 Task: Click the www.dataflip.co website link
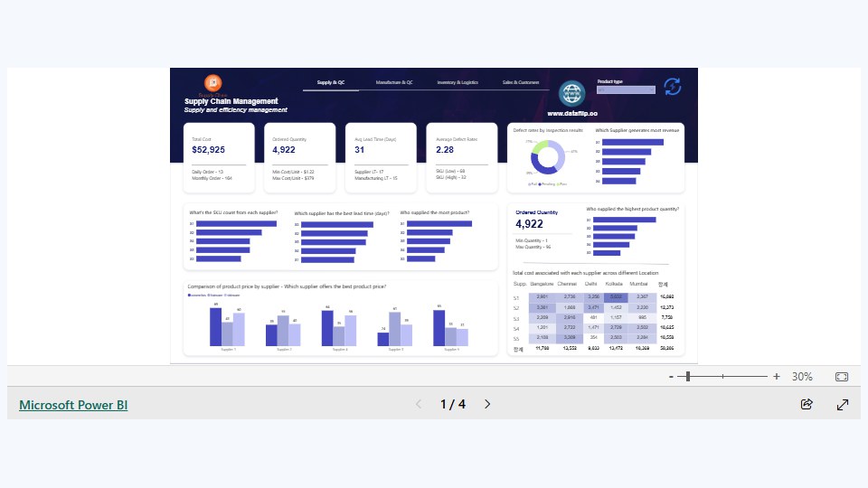pos(571,114)
